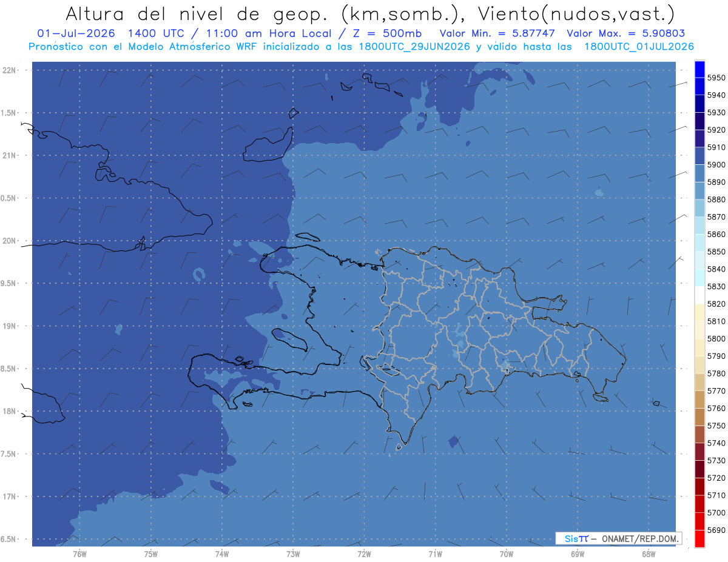This screenshot has height=562, width=728.
Task: Click the '5890' color scale value
Action: 716,182
